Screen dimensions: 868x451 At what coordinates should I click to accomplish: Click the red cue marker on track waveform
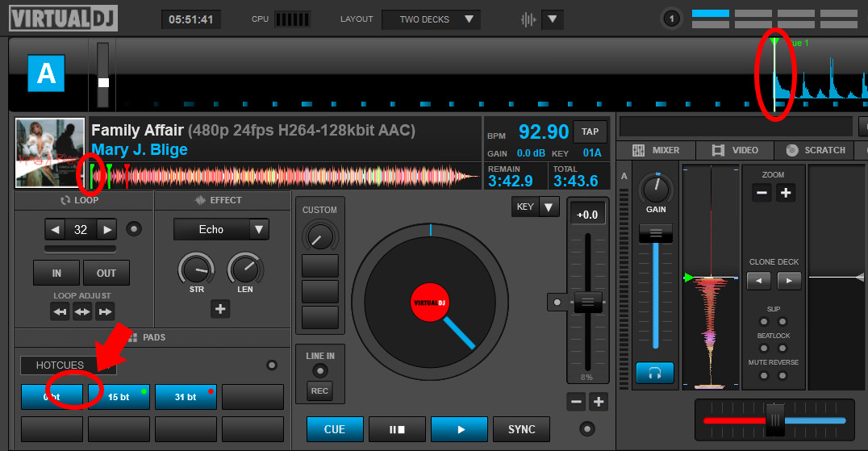[x=127, y=176]
